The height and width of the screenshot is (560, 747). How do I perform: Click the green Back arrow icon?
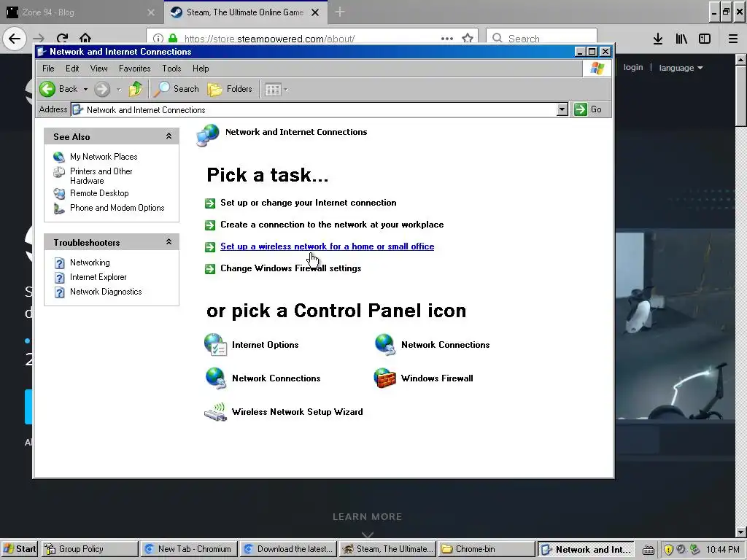[x=47, y=89]
